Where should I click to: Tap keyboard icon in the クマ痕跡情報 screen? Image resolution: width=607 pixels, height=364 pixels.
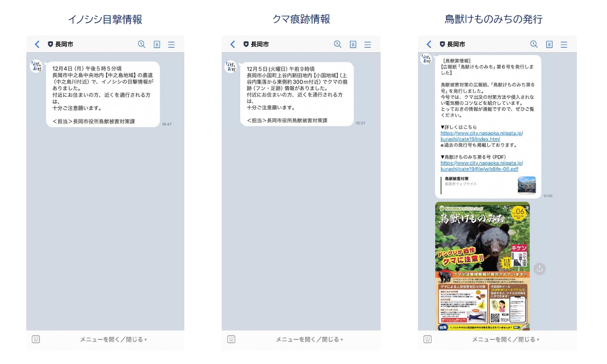tap(232, 339)
